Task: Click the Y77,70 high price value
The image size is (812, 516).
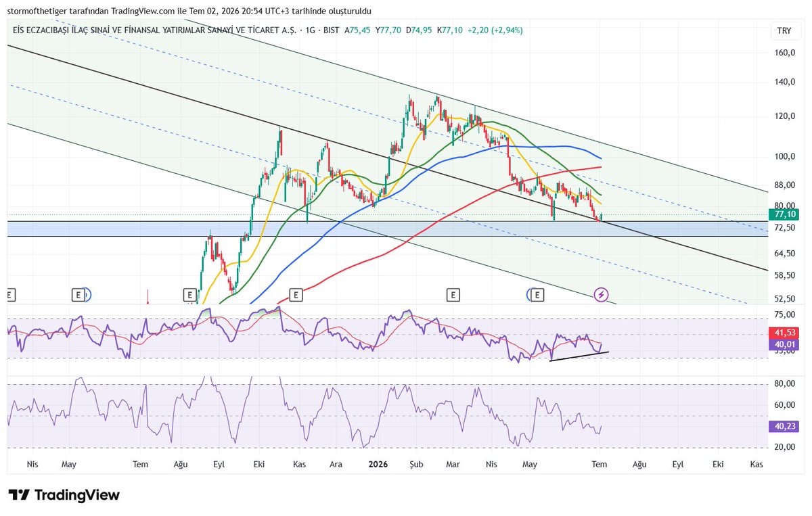Action: [390, 30]
